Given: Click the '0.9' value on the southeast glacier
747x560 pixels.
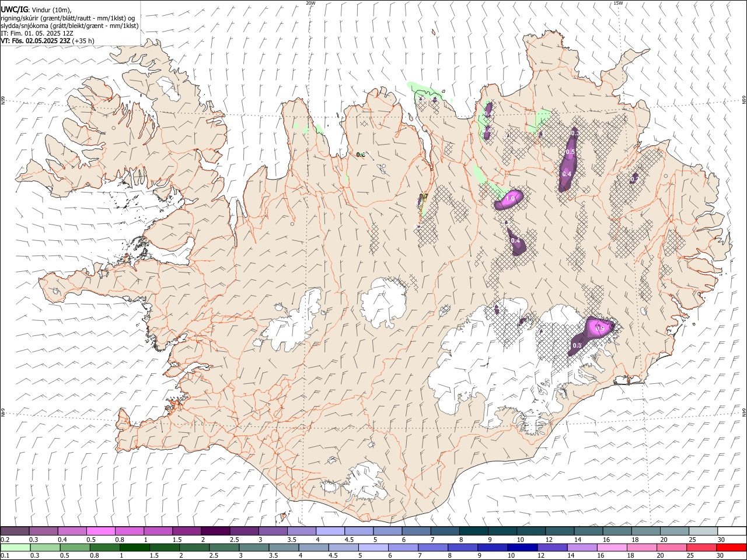Looking at the screenshot, I should pyautogui.click(x=599, y=328).
